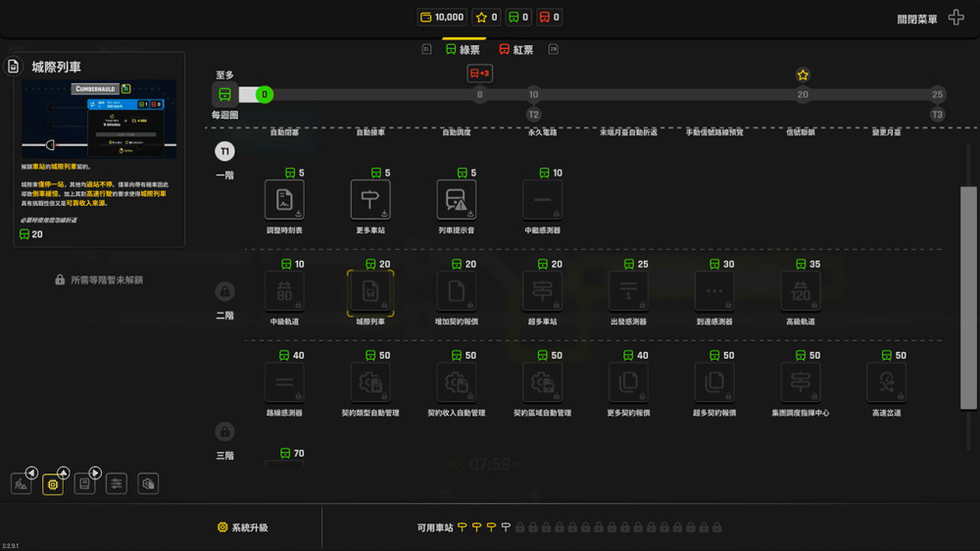Select the locked 中繼感測器 upgrade
The width and height of the screenshot is (980, 551).
[x=543, y=199]
